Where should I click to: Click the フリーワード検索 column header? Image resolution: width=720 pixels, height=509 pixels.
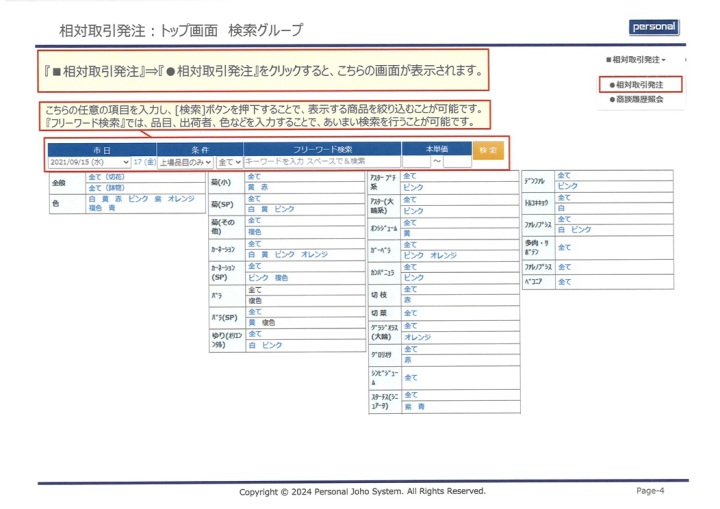click(x=322, y=149)
